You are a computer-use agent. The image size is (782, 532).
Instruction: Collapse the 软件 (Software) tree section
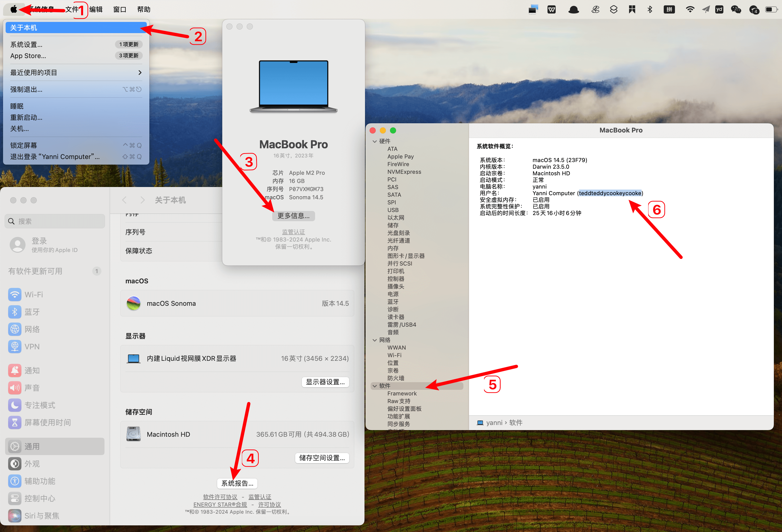coord(374,386)
